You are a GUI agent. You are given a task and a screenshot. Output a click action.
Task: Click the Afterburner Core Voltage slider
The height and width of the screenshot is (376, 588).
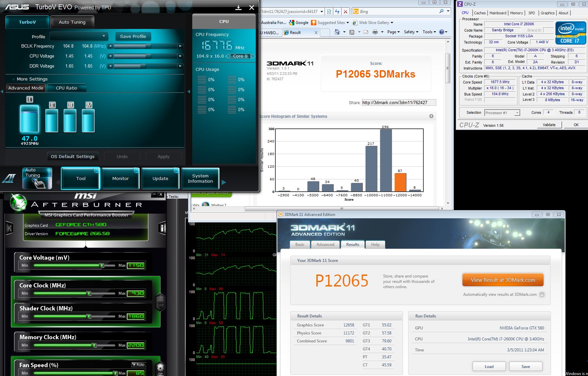74,266
